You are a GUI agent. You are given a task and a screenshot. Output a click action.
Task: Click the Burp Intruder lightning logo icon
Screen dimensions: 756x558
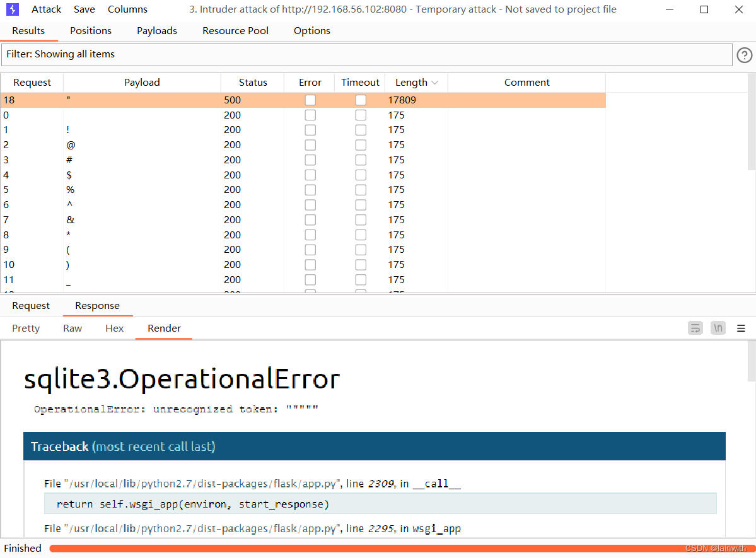tap(13, 9)
